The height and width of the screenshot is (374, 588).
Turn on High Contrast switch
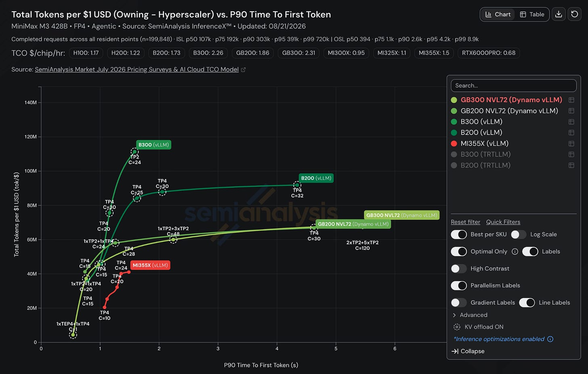[459, 269]
